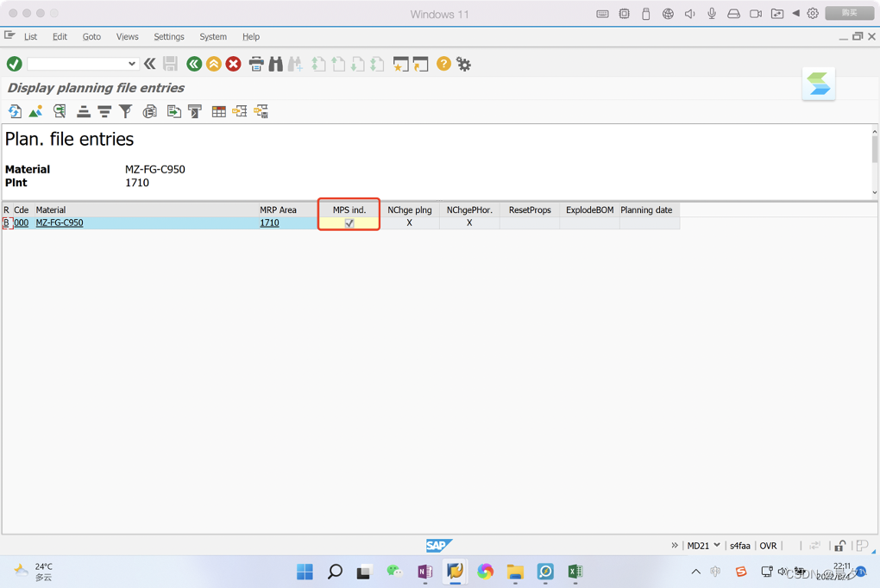Open the Print icon in the standard toolbar

click(x=255, y=64)
